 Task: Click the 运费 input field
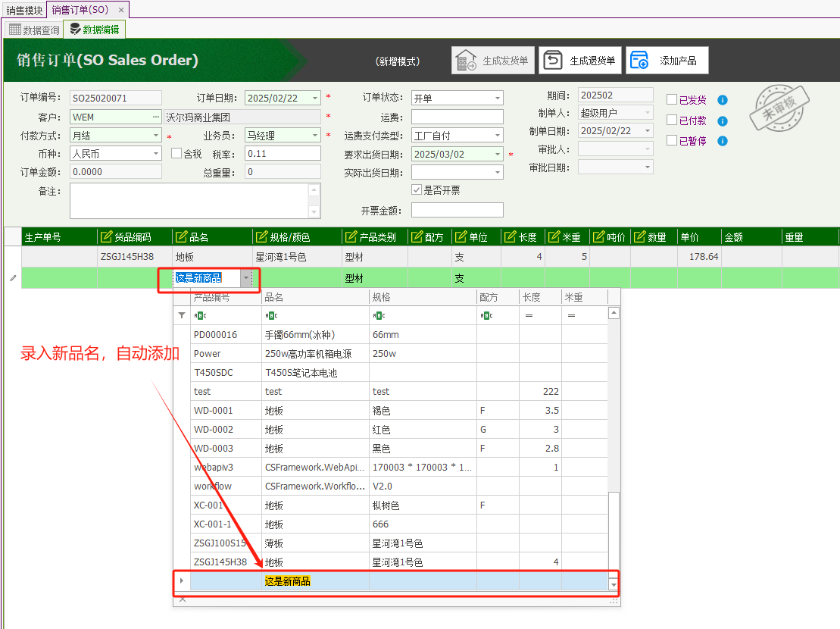tap(457, 117)
